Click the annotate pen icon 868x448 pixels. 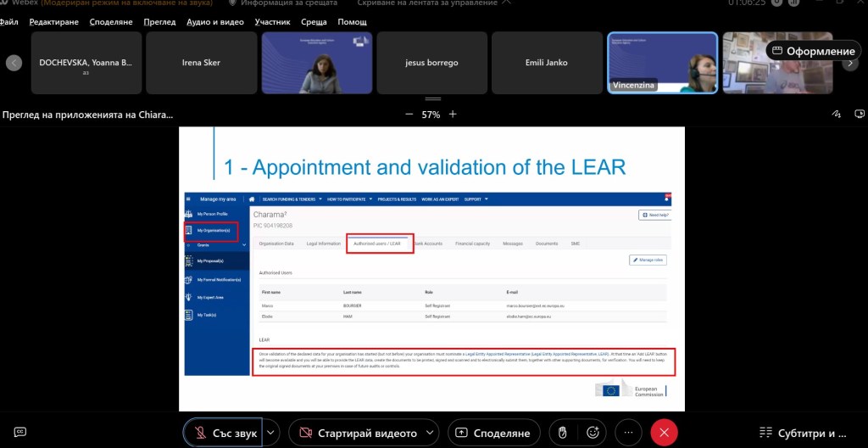(x=837, y=115)
